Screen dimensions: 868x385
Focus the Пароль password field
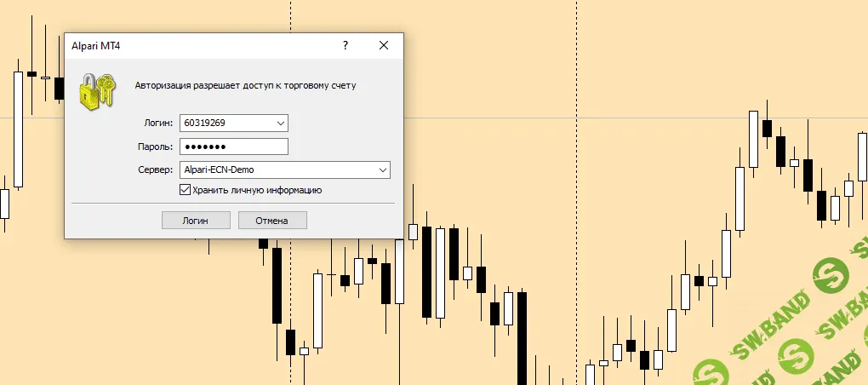click(234, 147)
